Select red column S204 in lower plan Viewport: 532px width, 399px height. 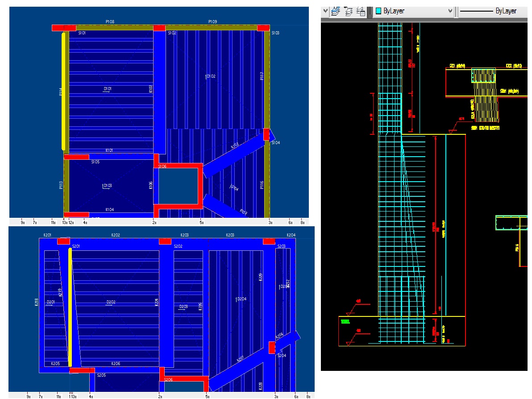(271, 347)
